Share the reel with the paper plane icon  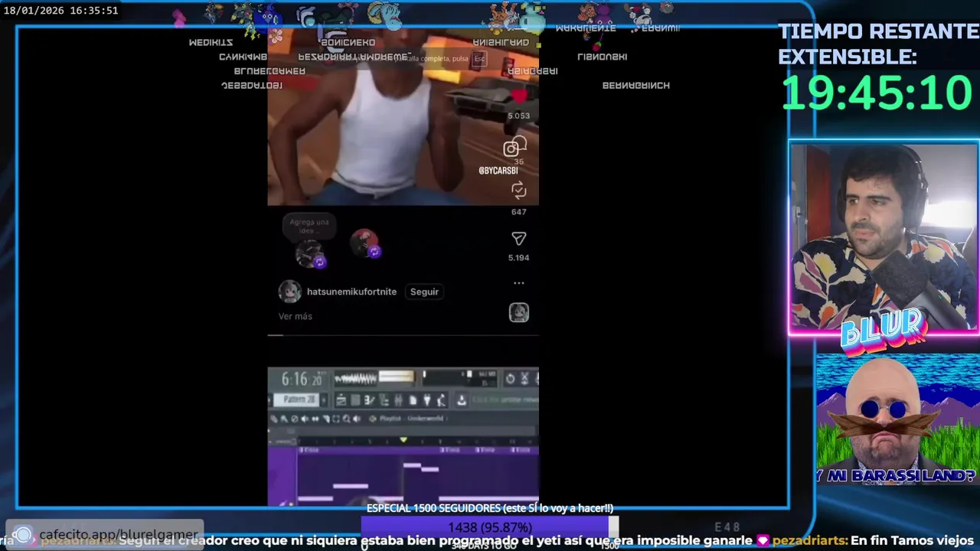pos(518,239)
